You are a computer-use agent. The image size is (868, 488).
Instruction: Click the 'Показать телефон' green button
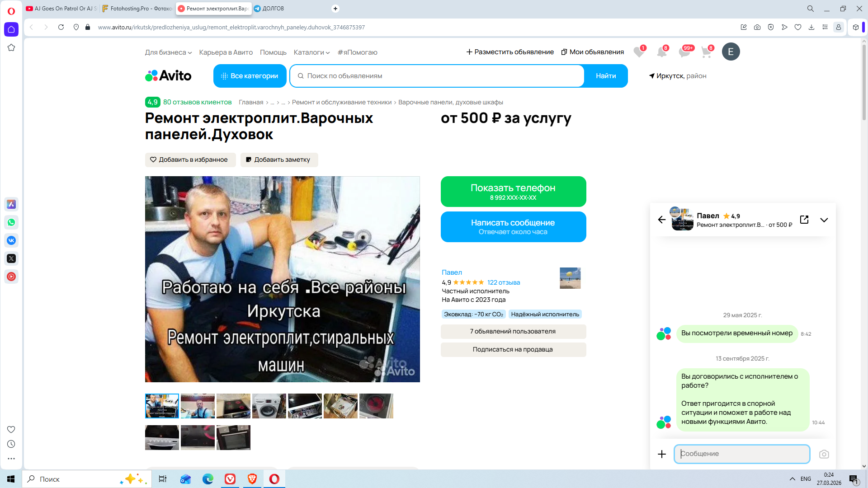[513, 192]
